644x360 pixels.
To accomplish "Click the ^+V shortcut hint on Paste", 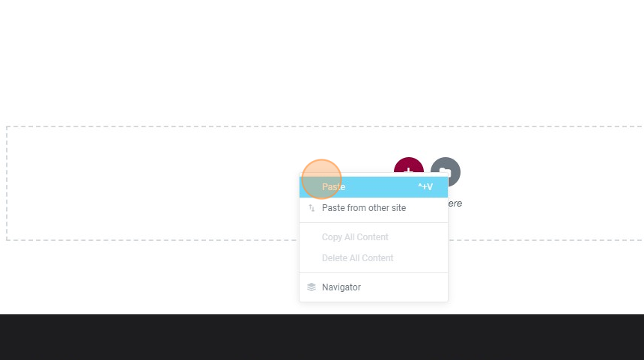I will [x=425, y=187].
